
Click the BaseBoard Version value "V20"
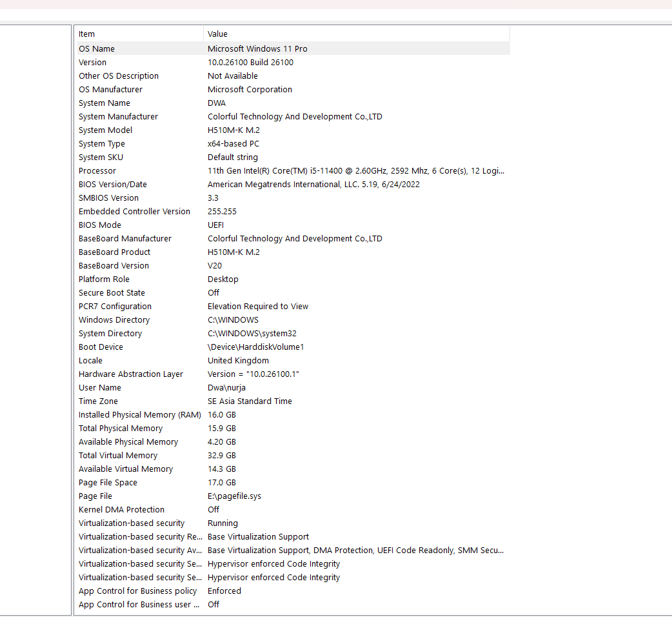(215, 266)
